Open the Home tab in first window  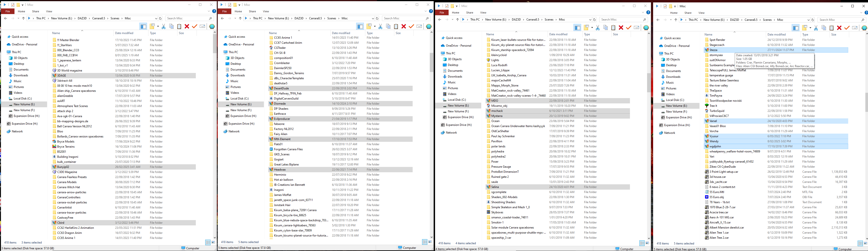21,11
